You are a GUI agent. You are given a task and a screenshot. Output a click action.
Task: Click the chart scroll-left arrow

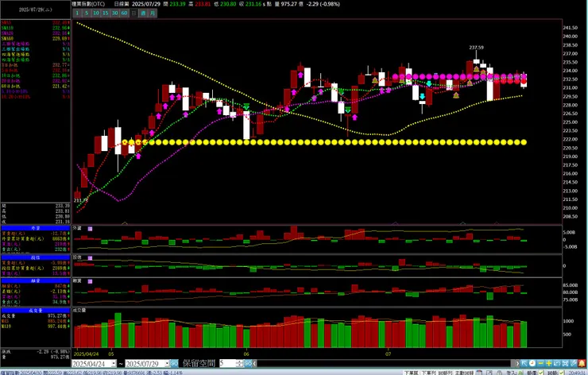254,363
